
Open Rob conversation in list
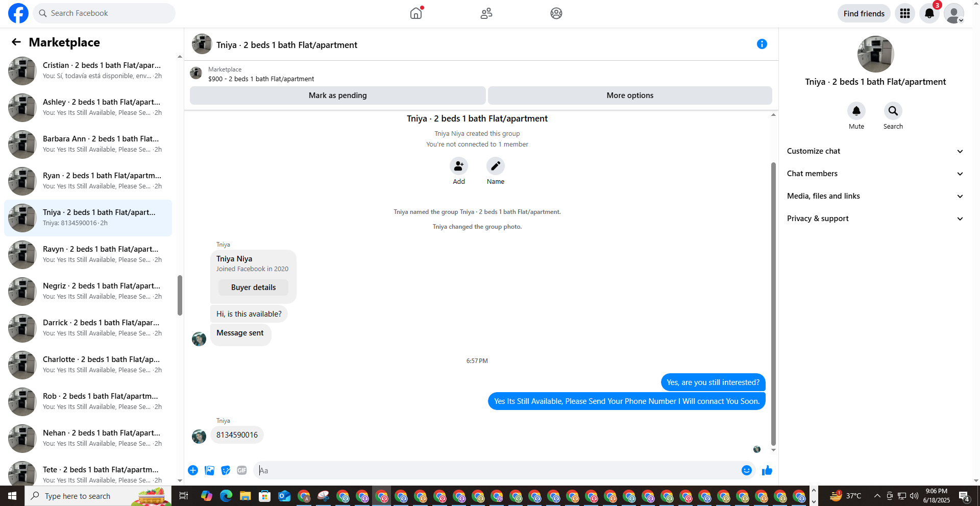[88, 401]
